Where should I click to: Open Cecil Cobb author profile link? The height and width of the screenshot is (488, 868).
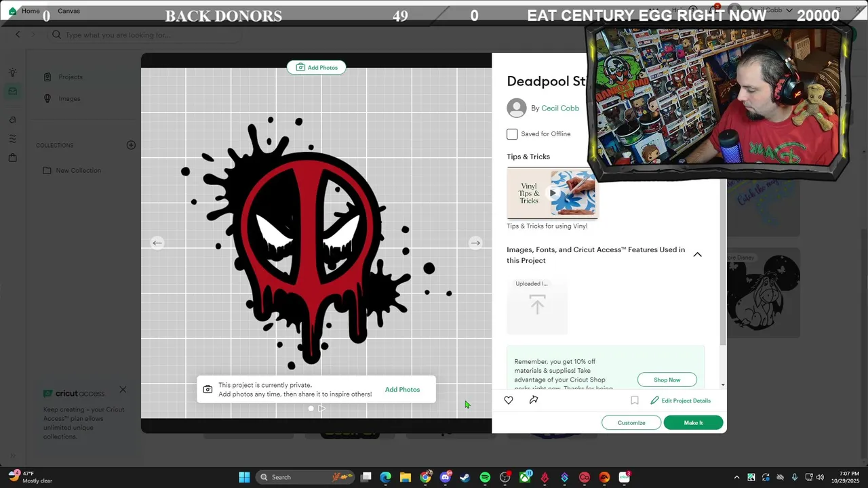[560, 108]
